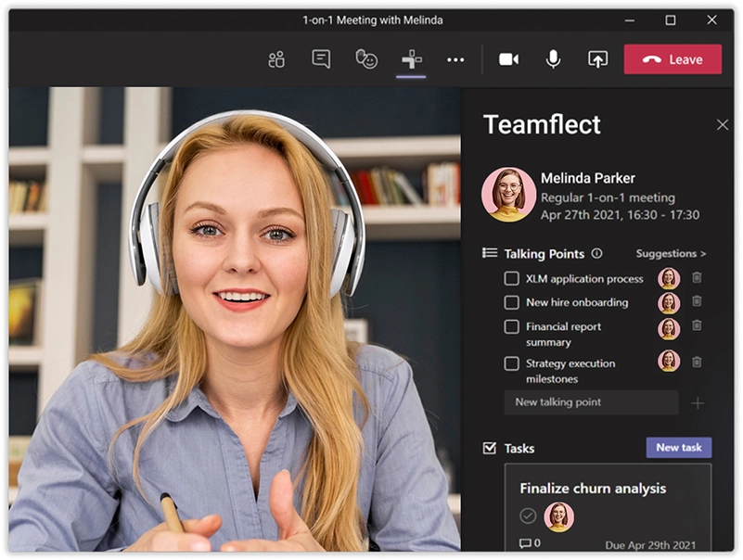Image resolution: width=743 pixels, height=560 pixels.
Task: Select the Teamflect app icon in the toolbar
Action: click(413, 58)
